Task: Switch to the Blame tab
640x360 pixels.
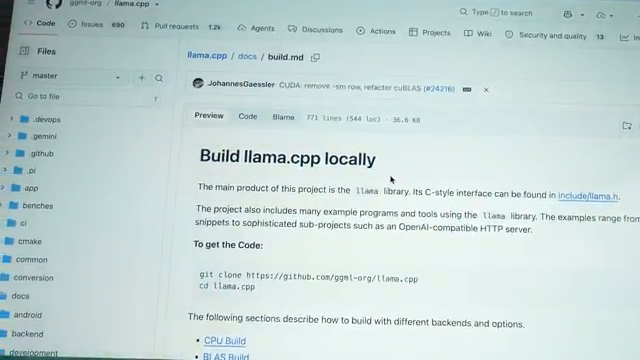Action: pyautogui.click(x=283, y=118)
